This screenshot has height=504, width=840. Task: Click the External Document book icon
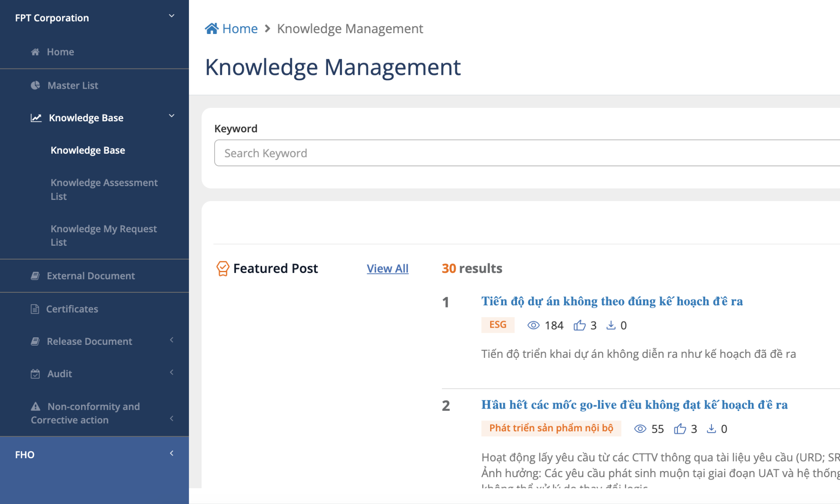point(35,276)
